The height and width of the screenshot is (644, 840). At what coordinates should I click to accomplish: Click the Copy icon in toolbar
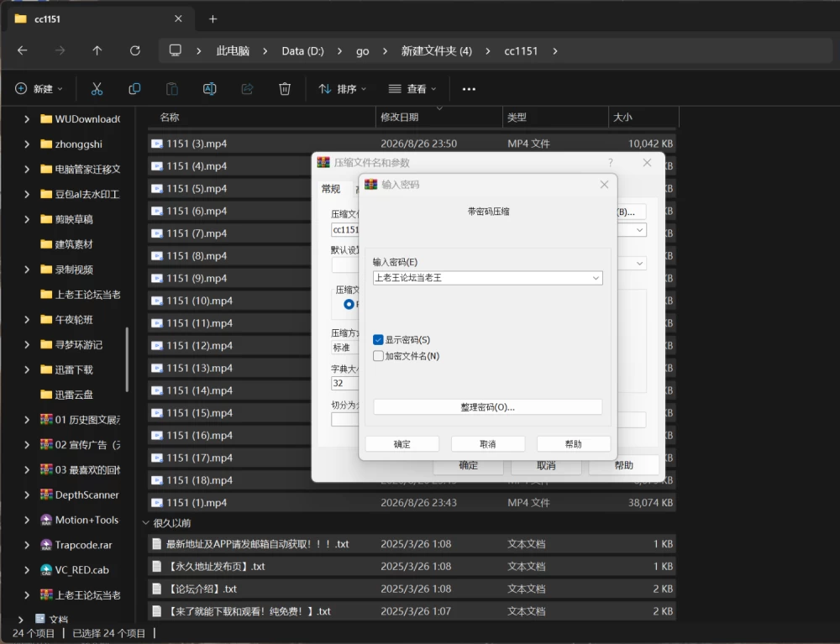point(134,89)
